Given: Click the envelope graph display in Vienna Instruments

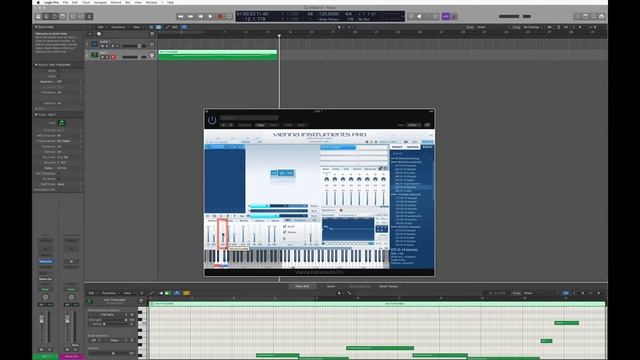Looking at the screenshot, I should [348, 229].
